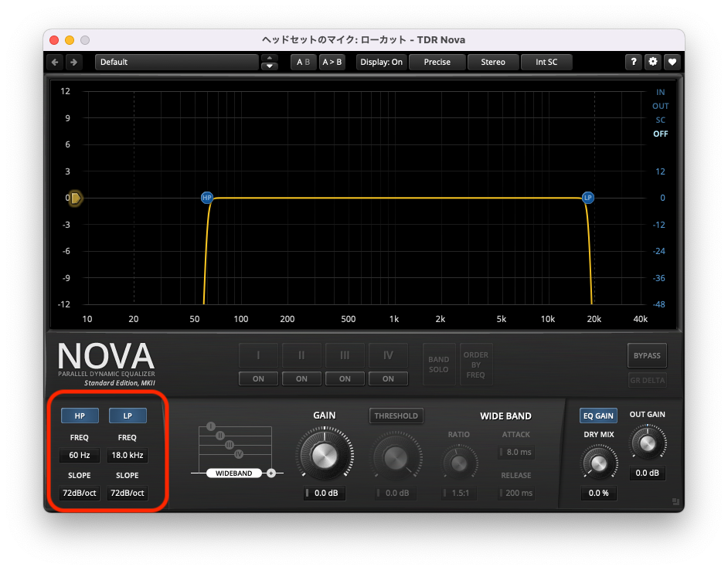728x570 pixels.
Task: Select band I node in band selector
Action: pos(211,426)
